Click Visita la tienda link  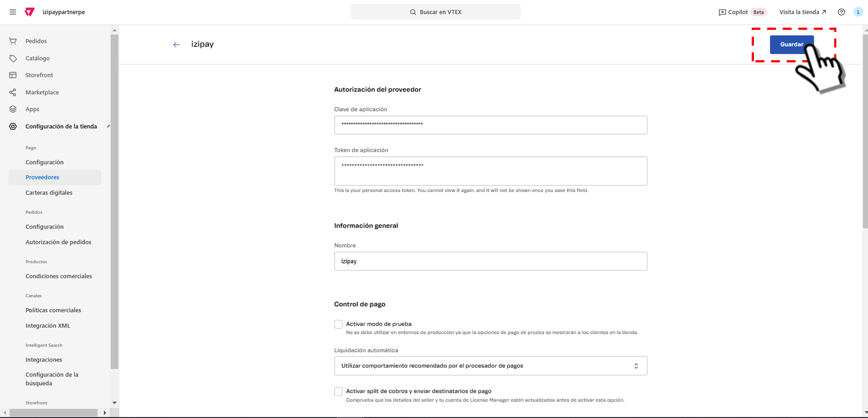[802, 12]
